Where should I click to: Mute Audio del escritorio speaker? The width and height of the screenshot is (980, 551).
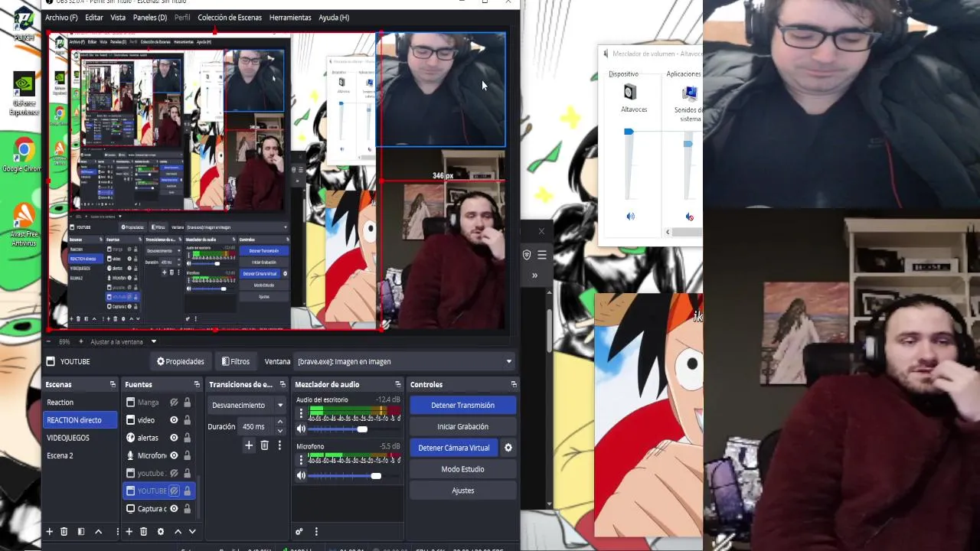click(x=301, y=429)
